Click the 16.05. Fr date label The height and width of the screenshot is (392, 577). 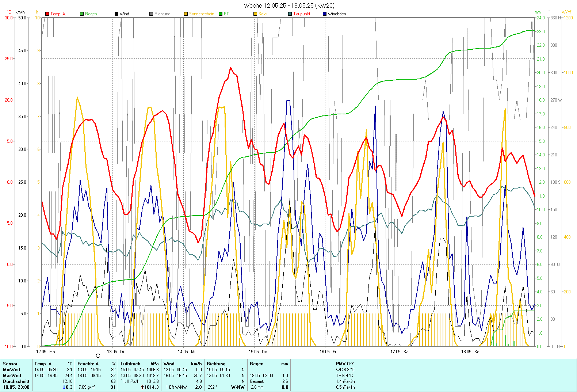pos(328,352)
